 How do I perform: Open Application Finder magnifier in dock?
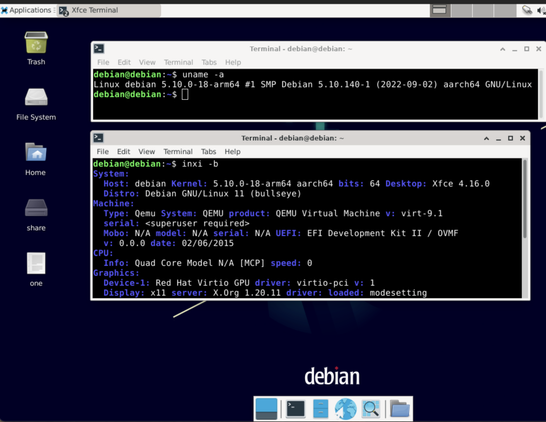(x=371, y=408)
